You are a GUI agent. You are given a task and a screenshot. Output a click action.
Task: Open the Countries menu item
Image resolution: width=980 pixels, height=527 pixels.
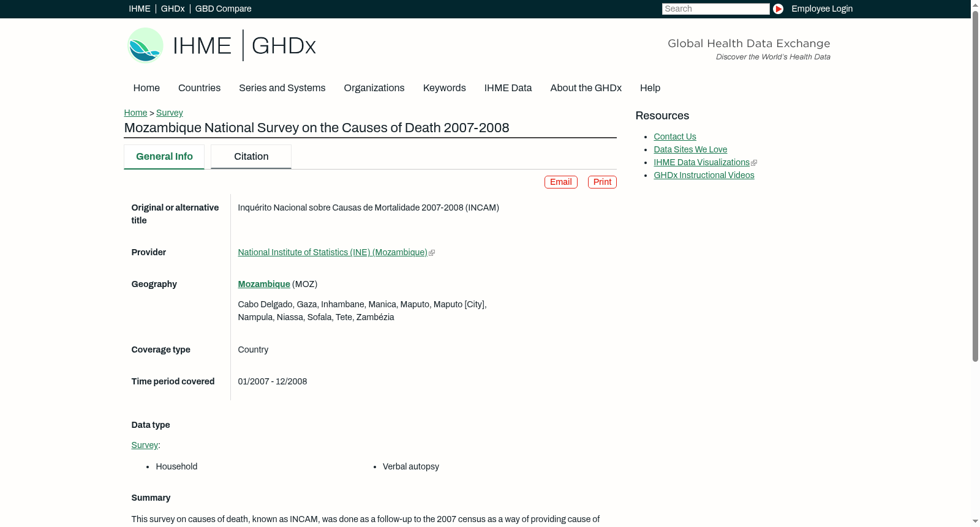pos(199,88)
